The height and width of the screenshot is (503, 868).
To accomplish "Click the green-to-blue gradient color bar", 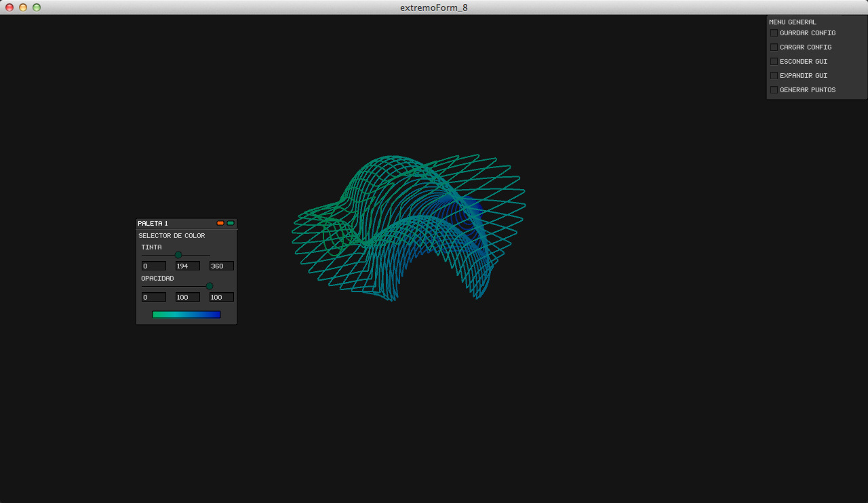I will pos(186,315).
